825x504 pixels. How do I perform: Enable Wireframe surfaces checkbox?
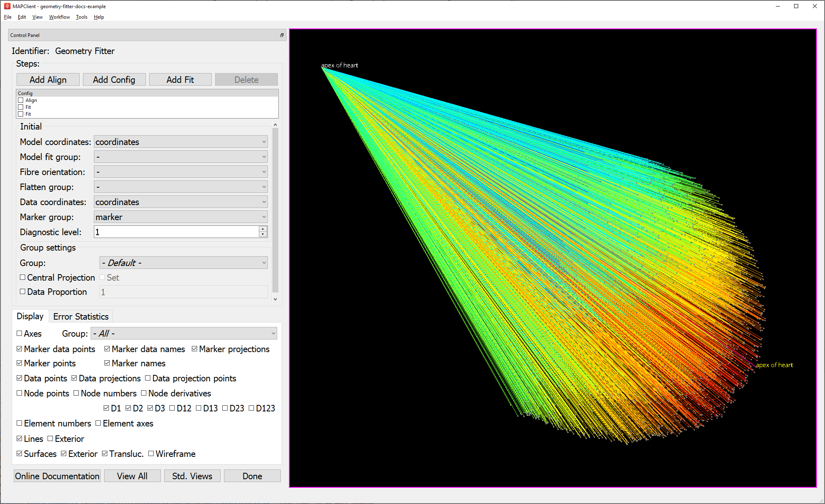click(x=151, y=454)
